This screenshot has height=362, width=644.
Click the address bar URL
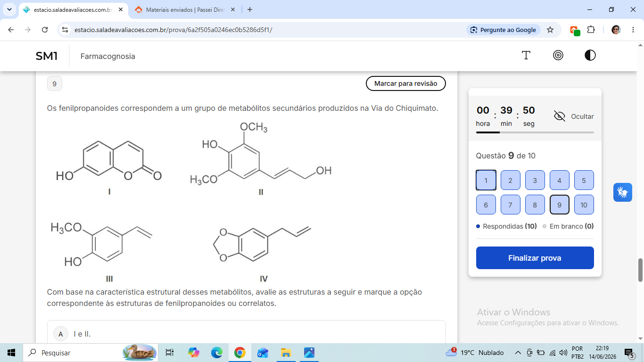point(173,30)
